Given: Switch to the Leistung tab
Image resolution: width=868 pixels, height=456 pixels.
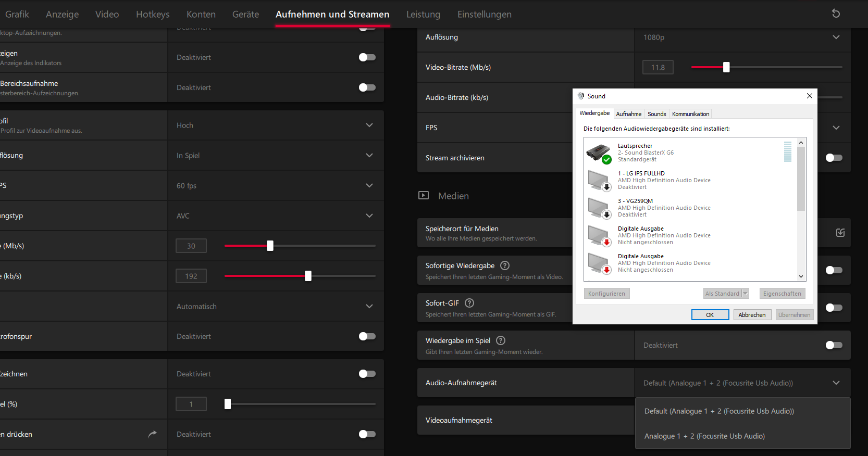Looking at the screenshot, I should (x=423, y=14).
